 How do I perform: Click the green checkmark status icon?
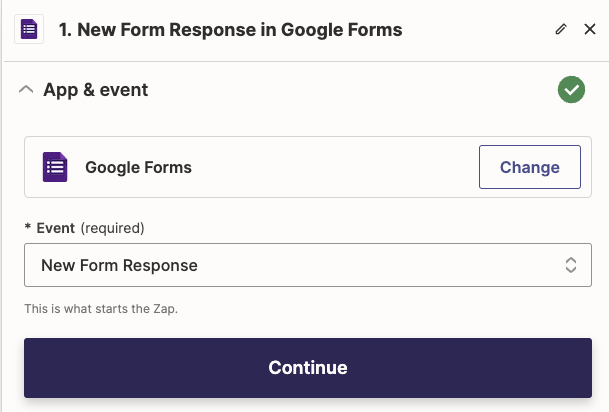[571, 90]
